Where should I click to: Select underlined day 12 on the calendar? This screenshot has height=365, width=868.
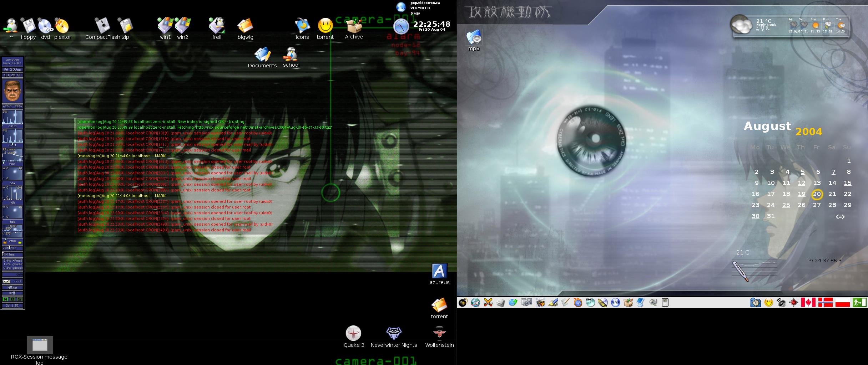pyautogui.click(x=802, y=183)
